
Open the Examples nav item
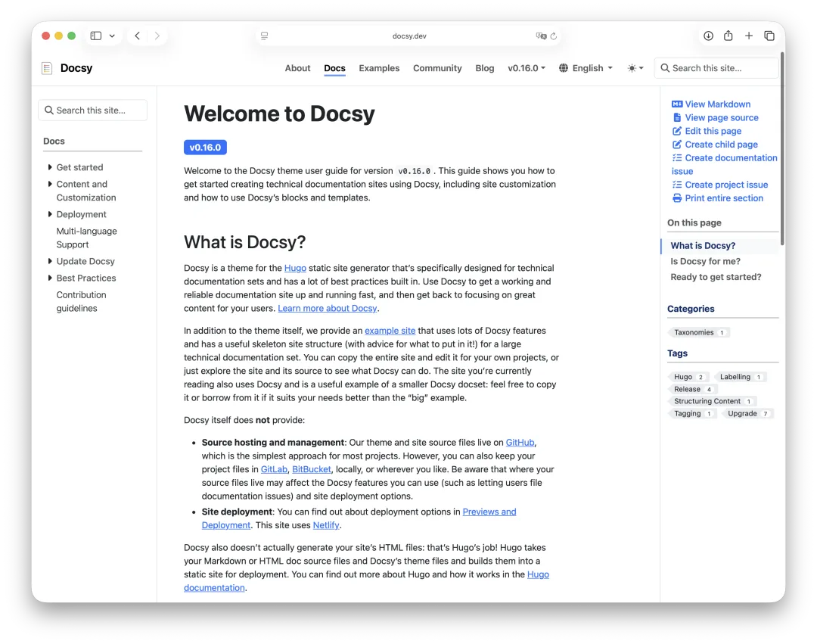(379, 68)
